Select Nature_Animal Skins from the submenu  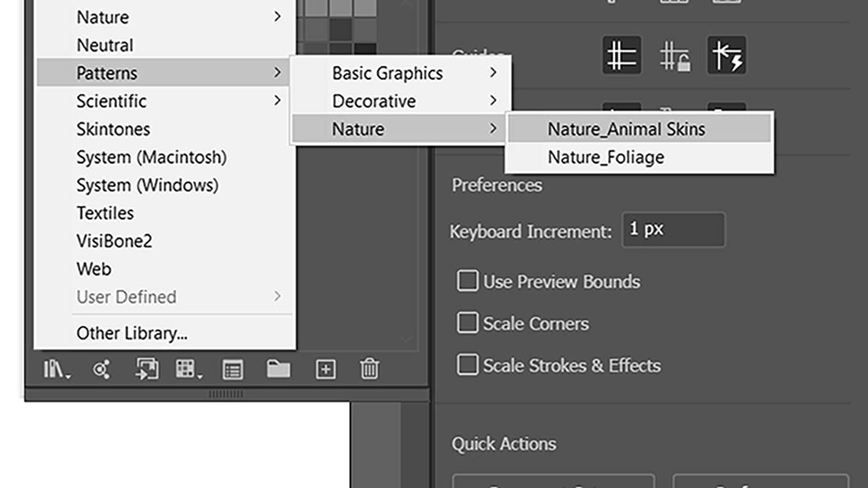pos(626,129)
